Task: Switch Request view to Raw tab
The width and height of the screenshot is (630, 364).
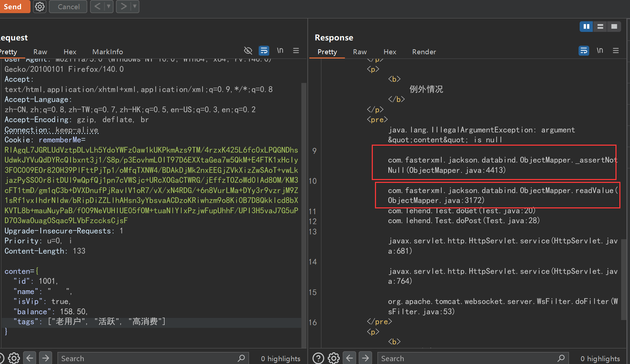Action: 40,52
